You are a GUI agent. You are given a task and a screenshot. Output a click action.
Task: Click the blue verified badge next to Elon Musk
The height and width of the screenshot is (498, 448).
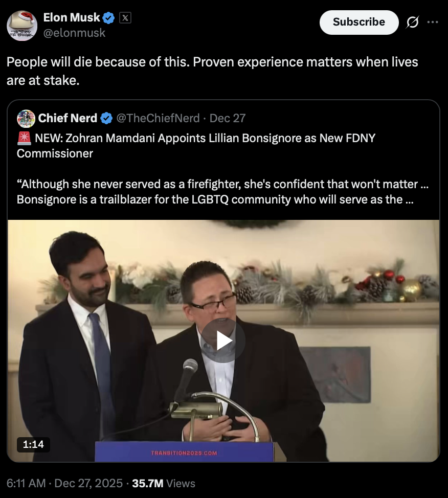(x=108, y=18)
